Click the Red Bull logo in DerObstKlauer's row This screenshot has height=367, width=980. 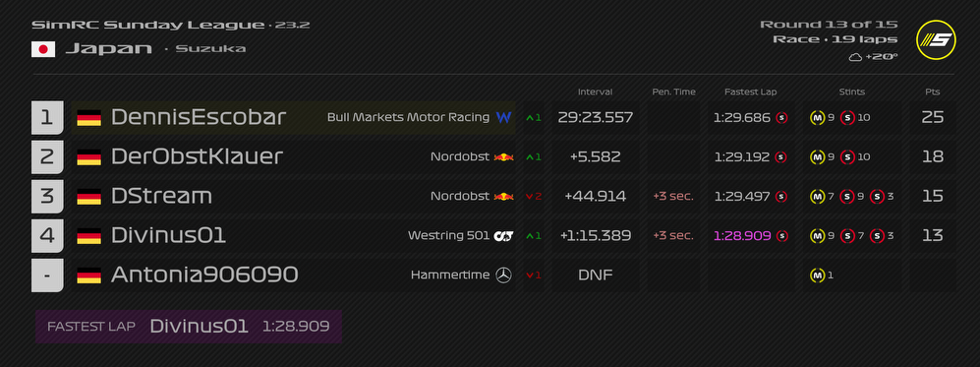click(x=503, y=156)
